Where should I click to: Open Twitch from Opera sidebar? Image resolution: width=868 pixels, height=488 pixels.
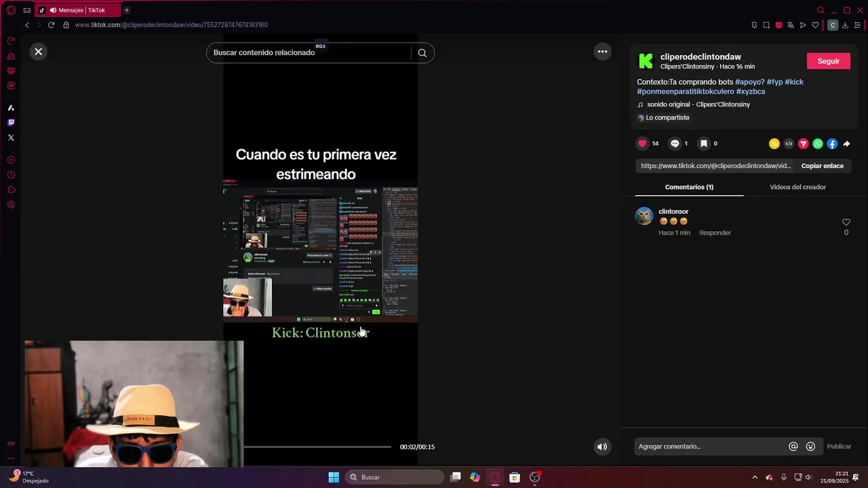tap(11, 123)
